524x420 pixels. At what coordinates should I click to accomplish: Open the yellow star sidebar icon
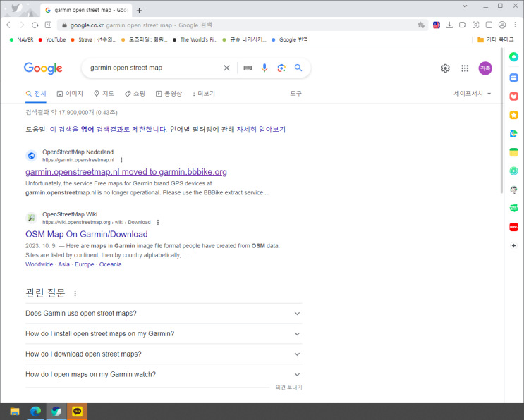click(x=513, y=115)
